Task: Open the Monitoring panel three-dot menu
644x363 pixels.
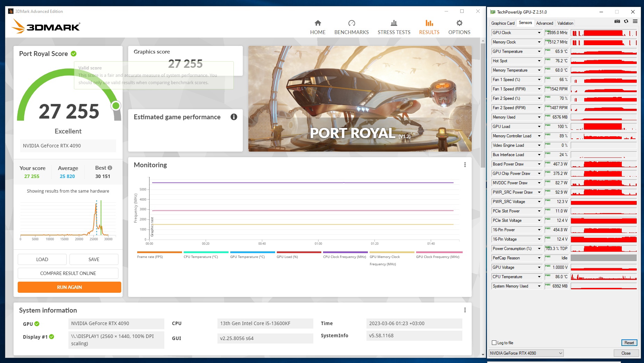Action: [465, 165]
